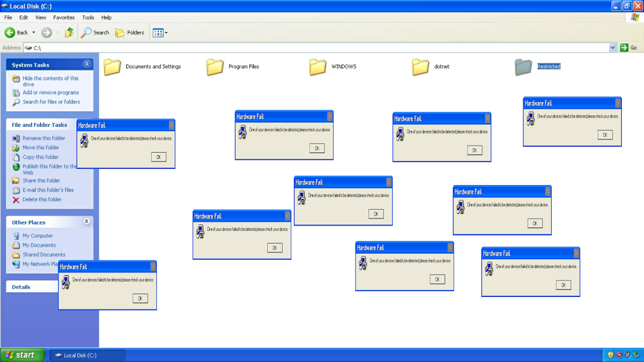The image size is (644, 362).
Task: Expand the address bar dropdown arrow
Action: point(613,48)
